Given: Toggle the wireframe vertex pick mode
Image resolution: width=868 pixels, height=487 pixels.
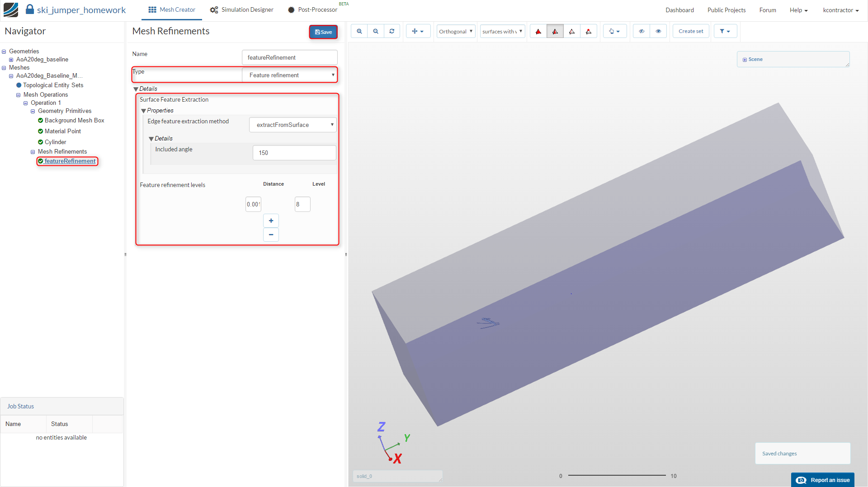Looking at the screenshot, I should (588, 31).
